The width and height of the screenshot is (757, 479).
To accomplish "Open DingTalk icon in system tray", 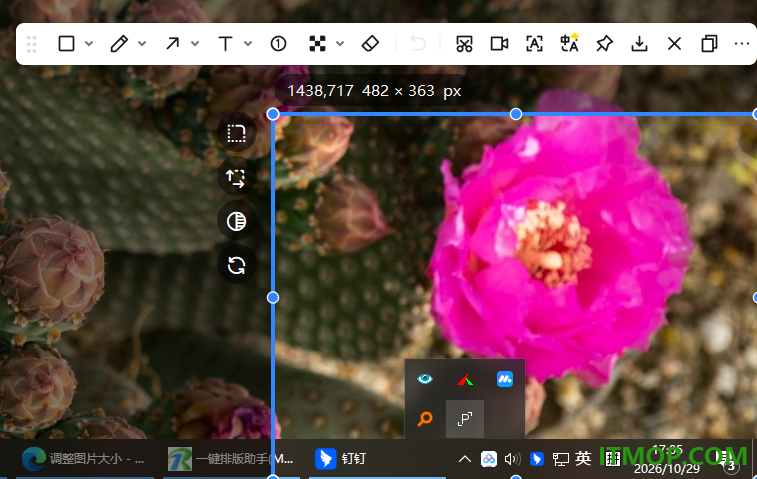I will [536, 459].
